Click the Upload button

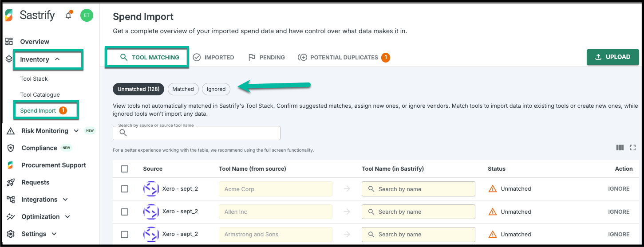coord(613,57)
